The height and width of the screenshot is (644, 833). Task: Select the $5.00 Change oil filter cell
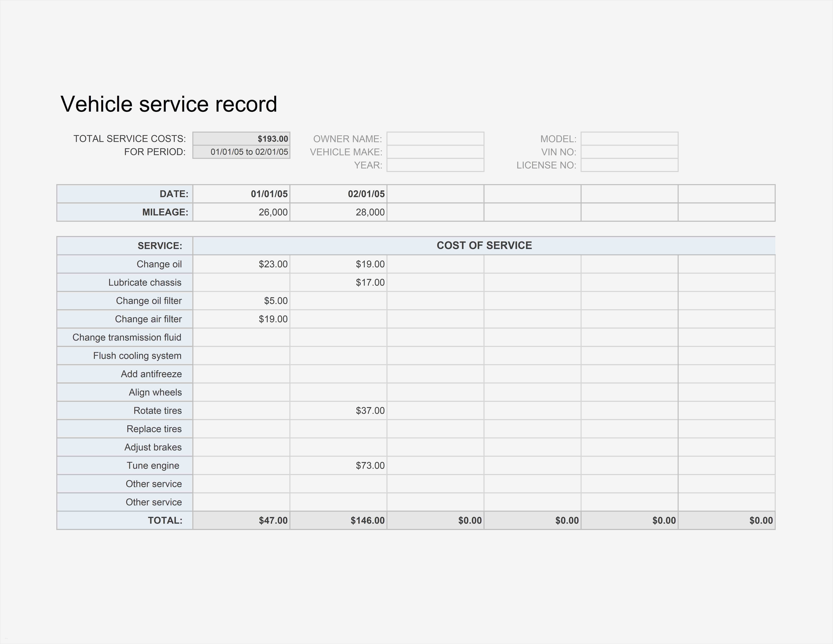[x=241, y=301]
